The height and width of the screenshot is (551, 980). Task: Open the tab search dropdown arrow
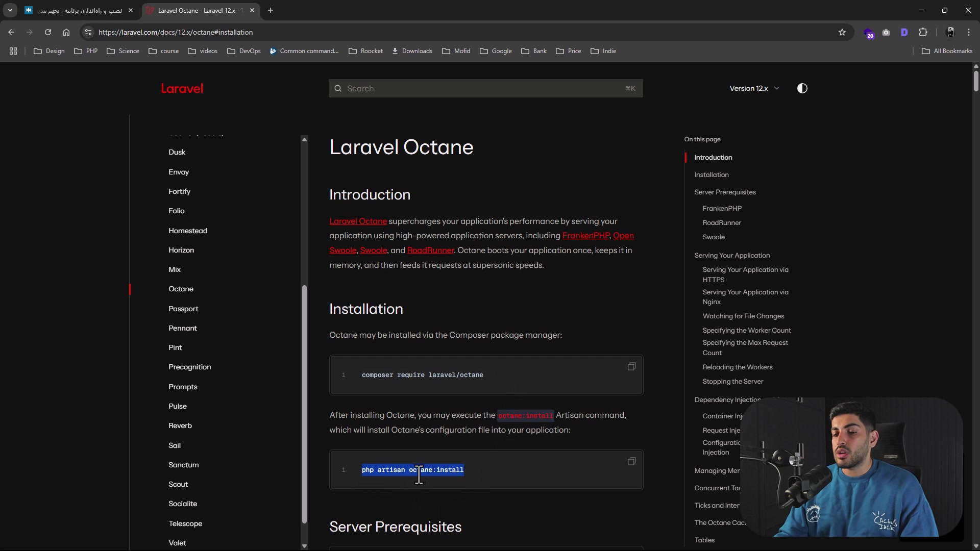(10, 10)
